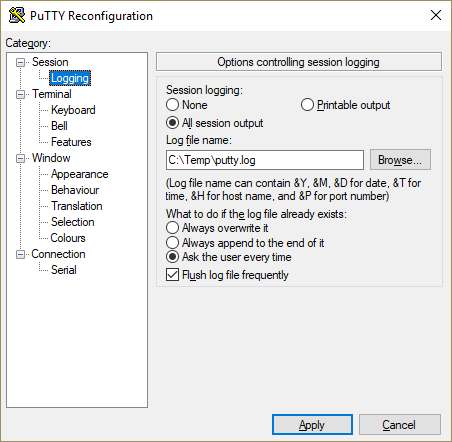Image resolution: width=452 pixels, height=442 pixels.
Task: Go to the Colours settings category
Action: click(x=68, y=238)
